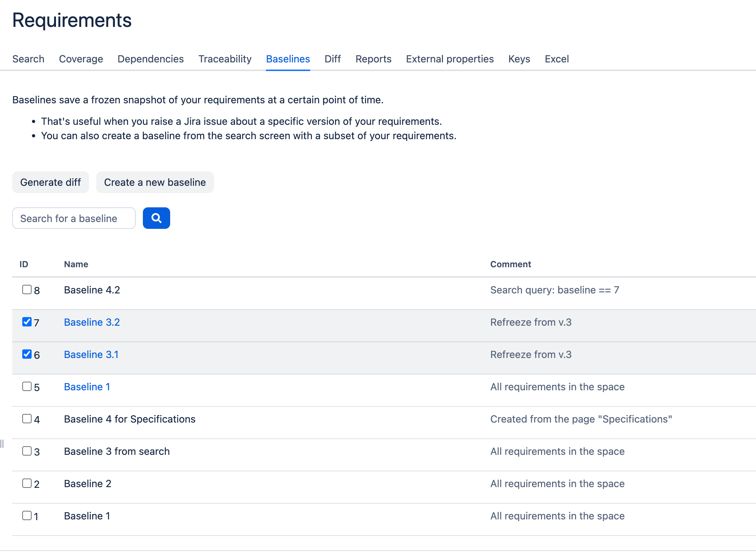The image size is (756, 556).
Task: Switch to the Coverage tab
Action: click(81, 59)
